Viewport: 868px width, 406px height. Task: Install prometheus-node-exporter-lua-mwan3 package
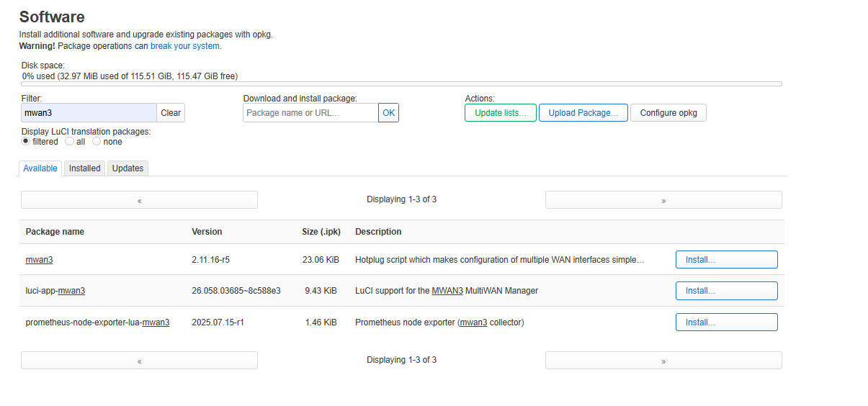(726, 322)
